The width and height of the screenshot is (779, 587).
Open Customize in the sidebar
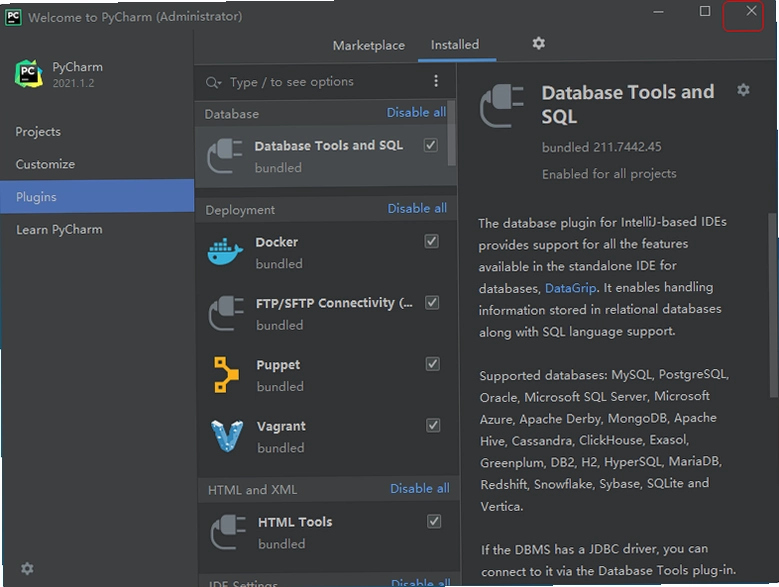(x=45, y=164)
